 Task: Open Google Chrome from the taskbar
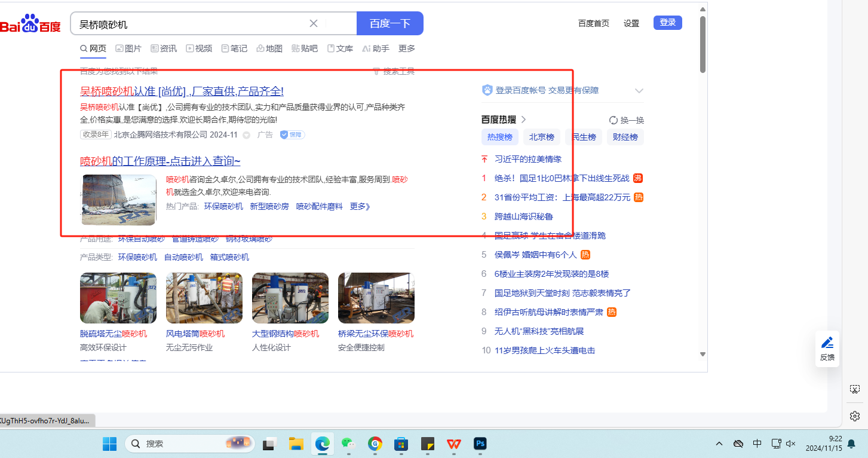tap(375, 444)
